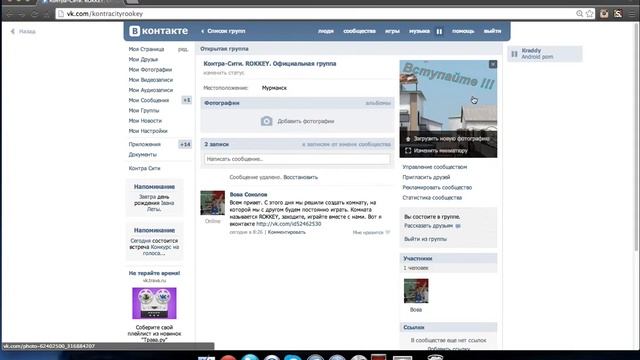Screen dimensions: 640x360
Task: Open Вова Соколов author name
Action: [x=248, y=194]
